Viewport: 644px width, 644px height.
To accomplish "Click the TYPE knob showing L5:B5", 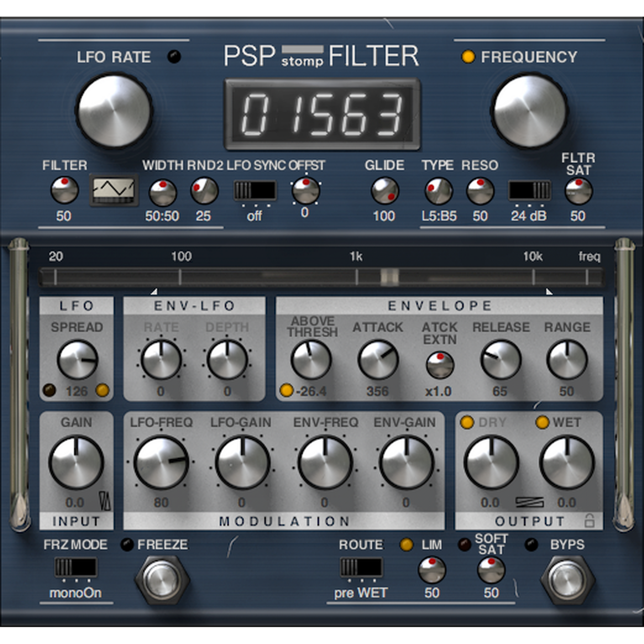I will [438, 191].
